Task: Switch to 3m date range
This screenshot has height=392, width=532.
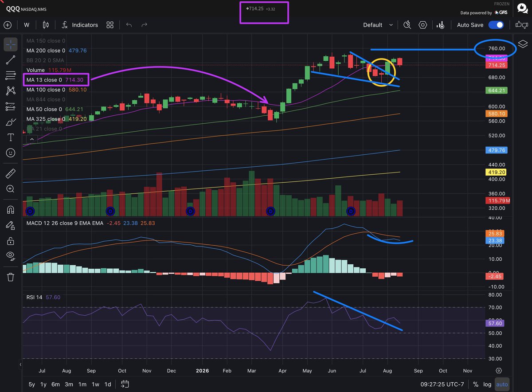Action: pos(69,384)
